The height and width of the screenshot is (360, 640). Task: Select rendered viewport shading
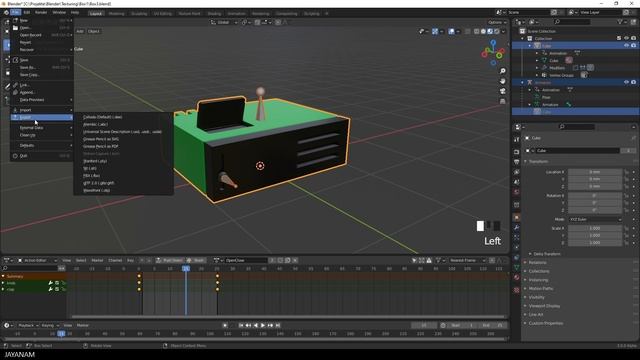tap(497, 31)
